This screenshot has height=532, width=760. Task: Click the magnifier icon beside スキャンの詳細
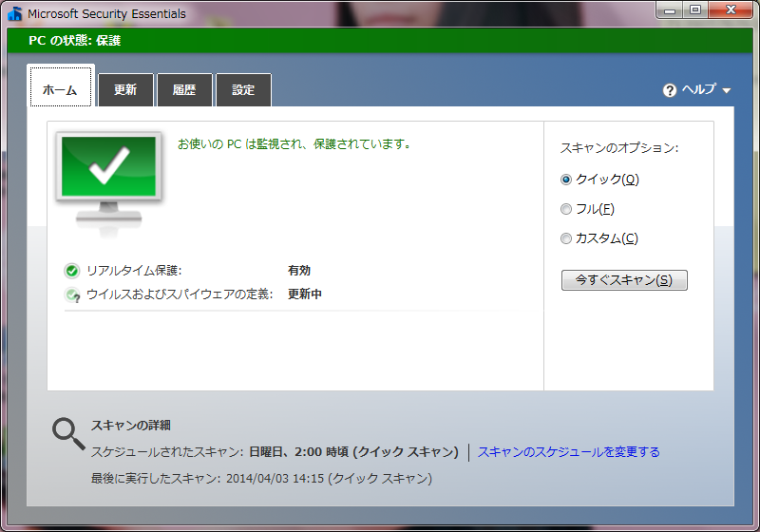click(x=68, y=434)
